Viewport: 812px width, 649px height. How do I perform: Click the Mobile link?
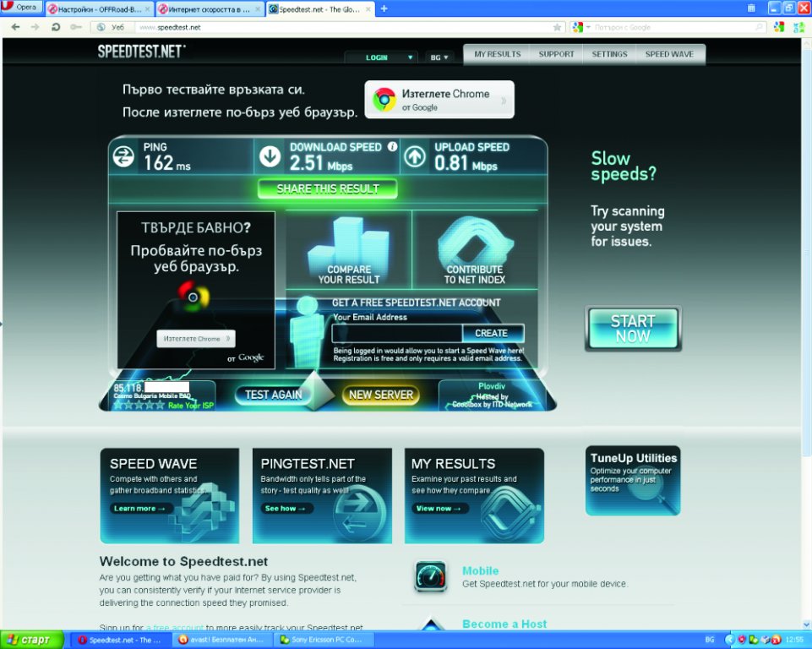tap(480, 570)
